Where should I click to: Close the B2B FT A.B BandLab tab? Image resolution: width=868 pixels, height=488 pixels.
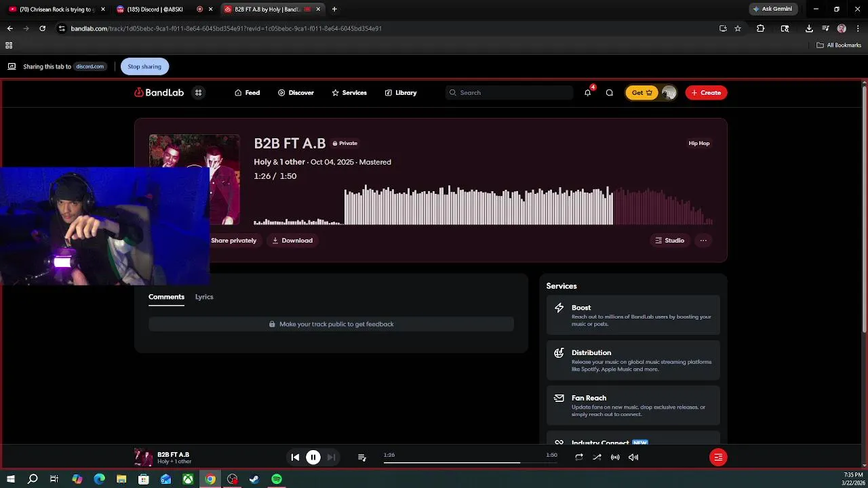tap(318, 9)
